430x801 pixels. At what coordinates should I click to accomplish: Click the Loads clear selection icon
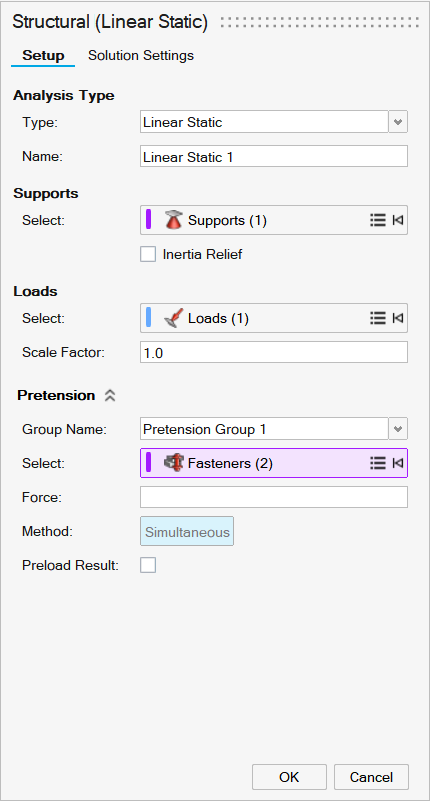pos(398,318)
